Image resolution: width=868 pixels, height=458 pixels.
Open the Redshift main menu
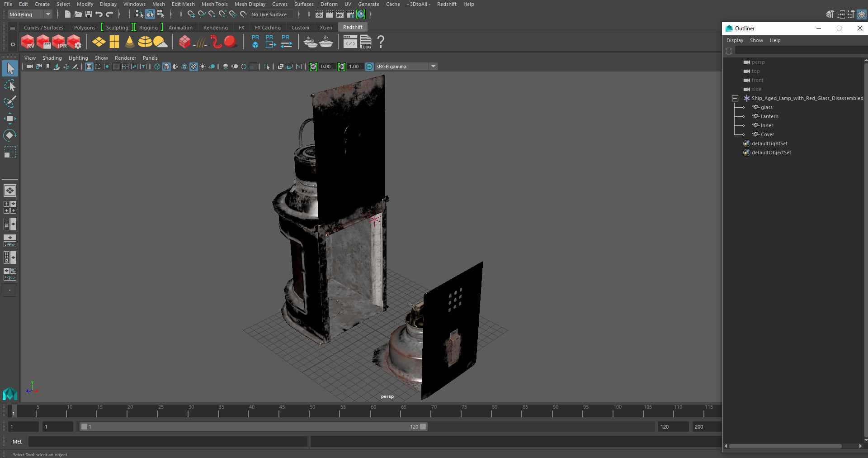(x=447, y=4)
